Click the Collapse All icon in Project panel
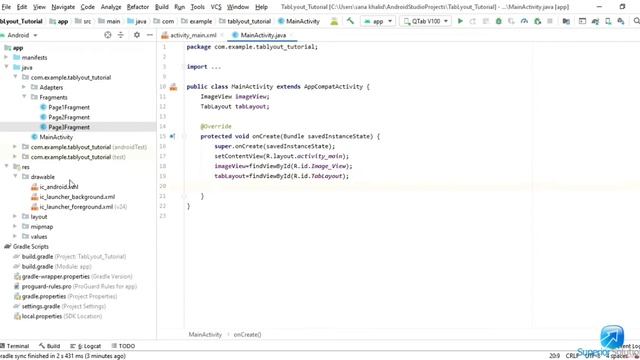Viewport: 640px width, 360px height. click(x=121, y=35)
